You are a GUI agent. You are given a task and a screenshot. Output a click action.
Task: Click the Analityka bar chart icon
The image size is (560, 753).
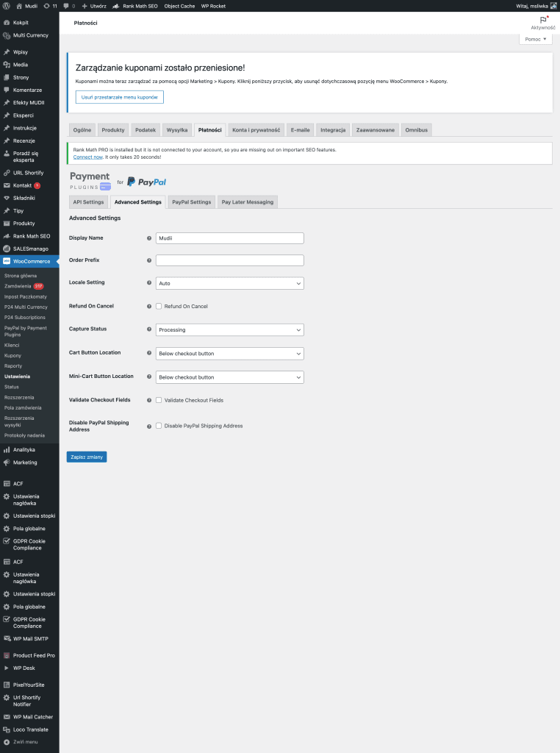[7, 450]
